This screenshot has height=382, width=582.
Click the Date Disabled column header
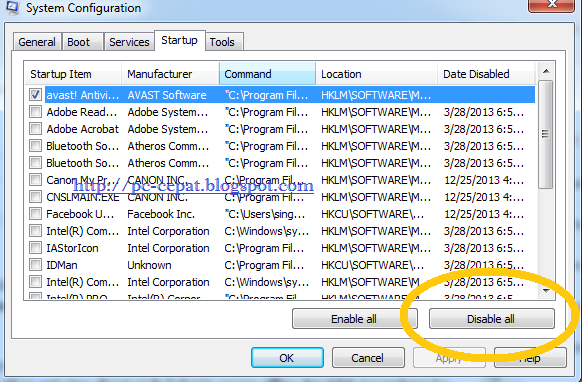486,74
